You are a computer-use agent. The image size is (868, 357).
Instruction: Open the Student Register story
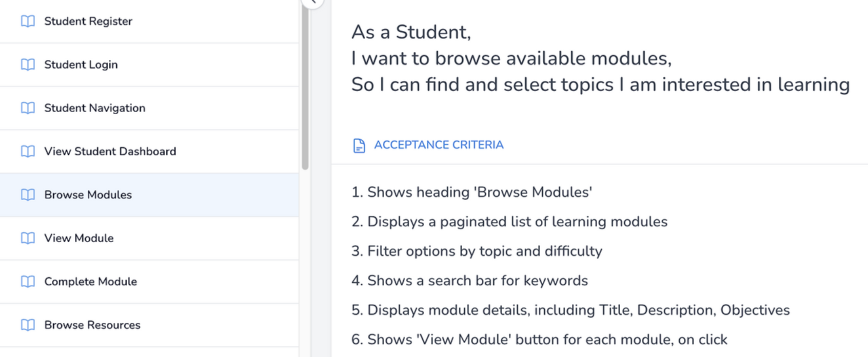(88, 22)
